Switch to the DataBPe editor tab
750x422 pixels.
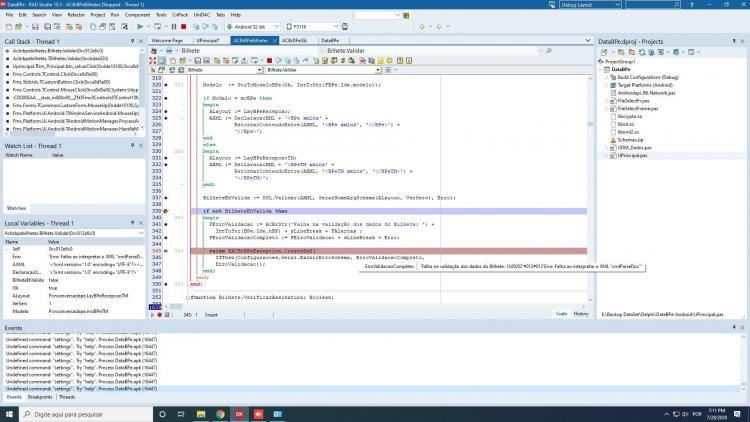[x=330, y=41]
